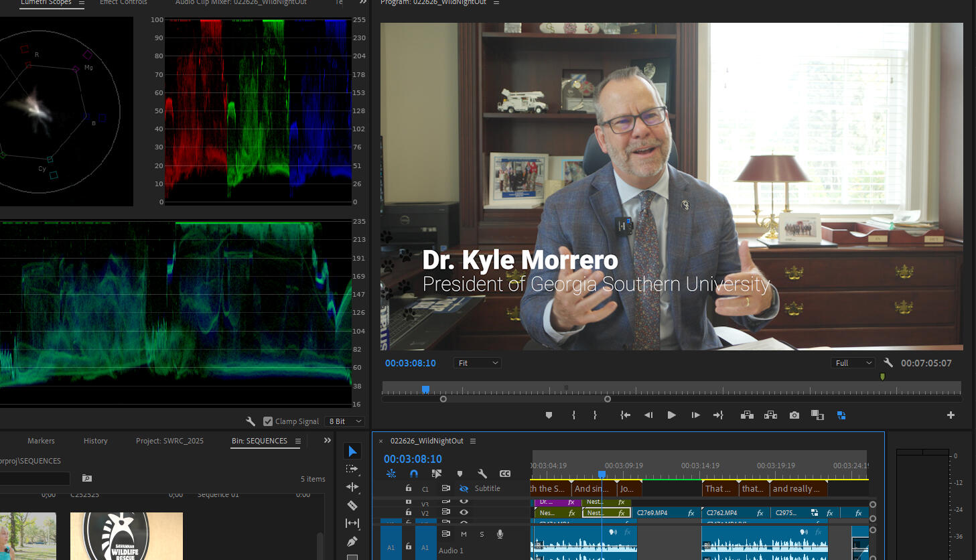This screenshot has height=560, width=976.
Task: Click the Lift button in Program monitor
Action: [x=747, y=415]
